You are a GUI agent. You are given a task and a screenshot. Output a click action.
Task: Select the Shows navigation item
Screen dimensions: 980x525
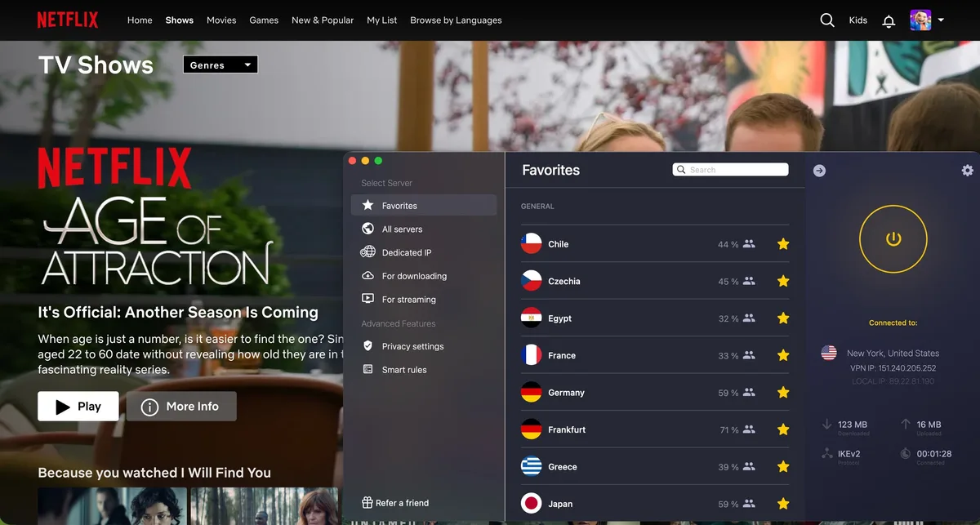[179, 20]
